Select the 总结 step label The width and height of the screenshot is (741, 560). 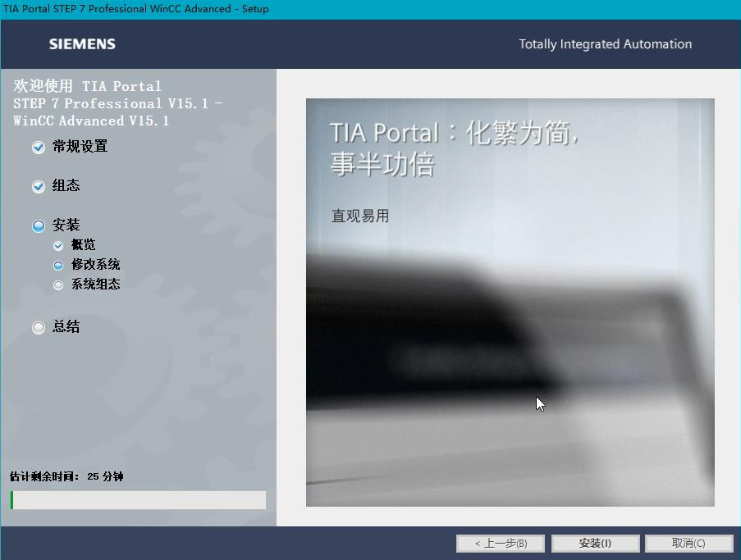coord(66,326)
